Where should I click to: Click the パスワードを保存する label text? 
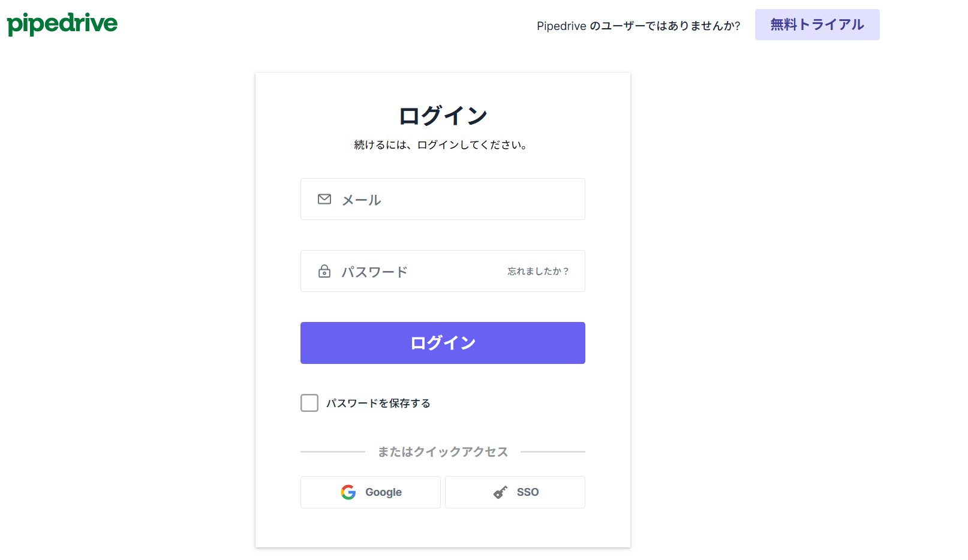[x=378, y=403]
